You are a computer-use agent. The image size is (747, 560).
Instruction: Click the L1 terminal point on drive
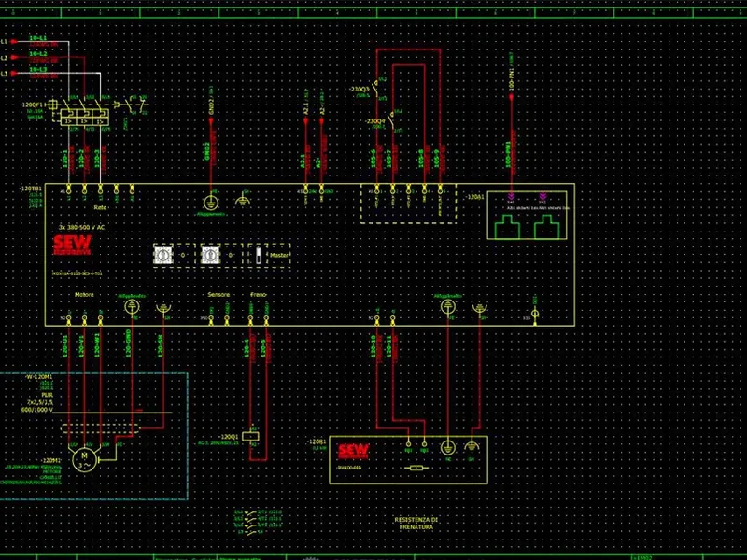tap(68, 187)
